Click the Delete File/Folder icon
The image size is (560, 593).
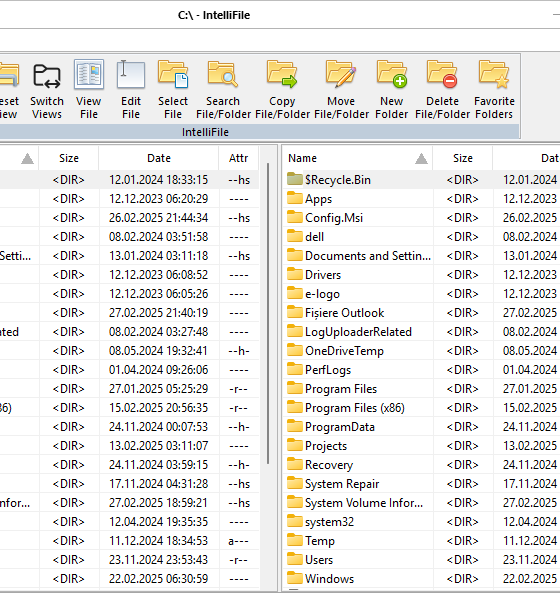(x=442, y=74)
